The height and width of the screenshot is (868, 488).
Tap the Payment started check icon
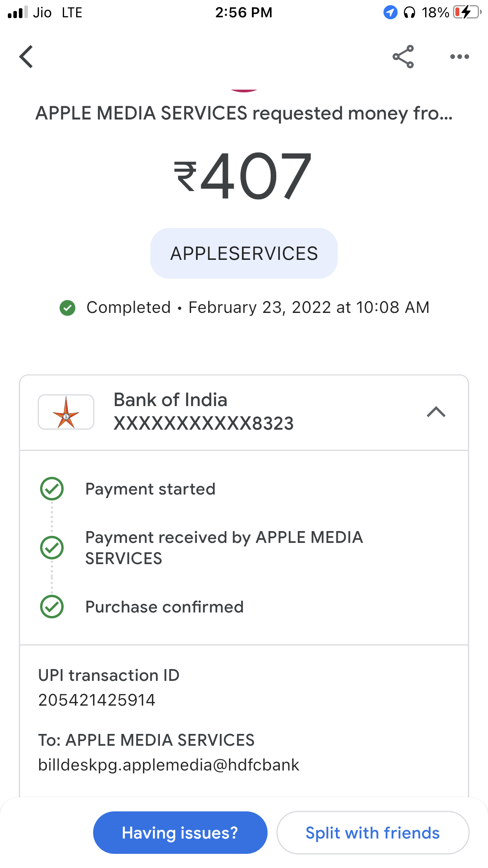point(52,489)
